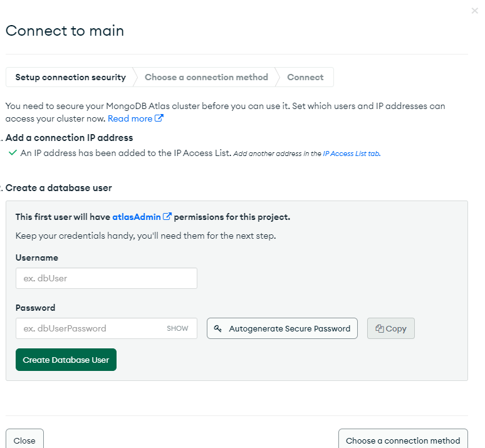Go to the Connect step tab
This screenshot has width=485, height=448.
305,77
